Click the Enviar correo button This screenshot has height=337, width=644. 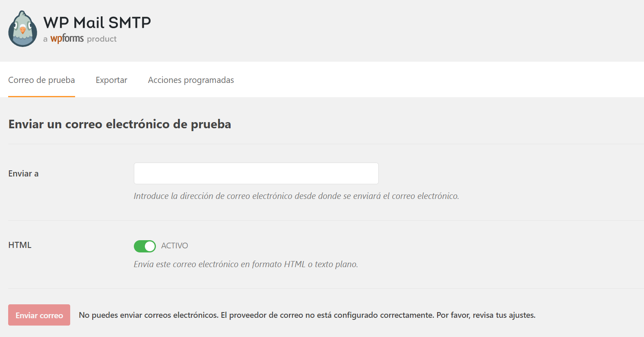click(x=39, y=315)
